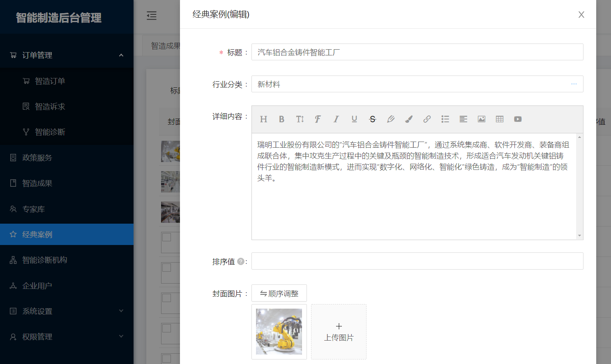The image size is (611, 364).
Task: Insert a video via editor toolbar
Action: pyautogui.click(x=518, y=119)
